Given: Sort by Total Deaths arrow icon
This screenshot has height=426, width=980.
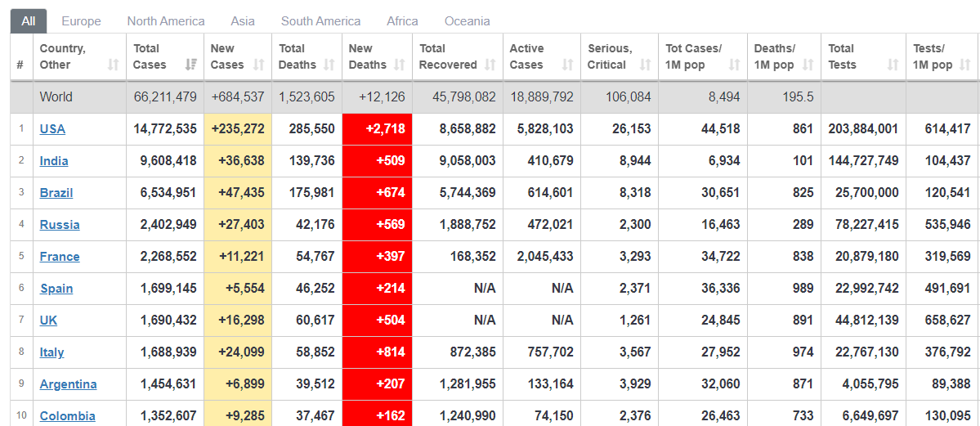Looking at the screenshot, I should [329, 65].
